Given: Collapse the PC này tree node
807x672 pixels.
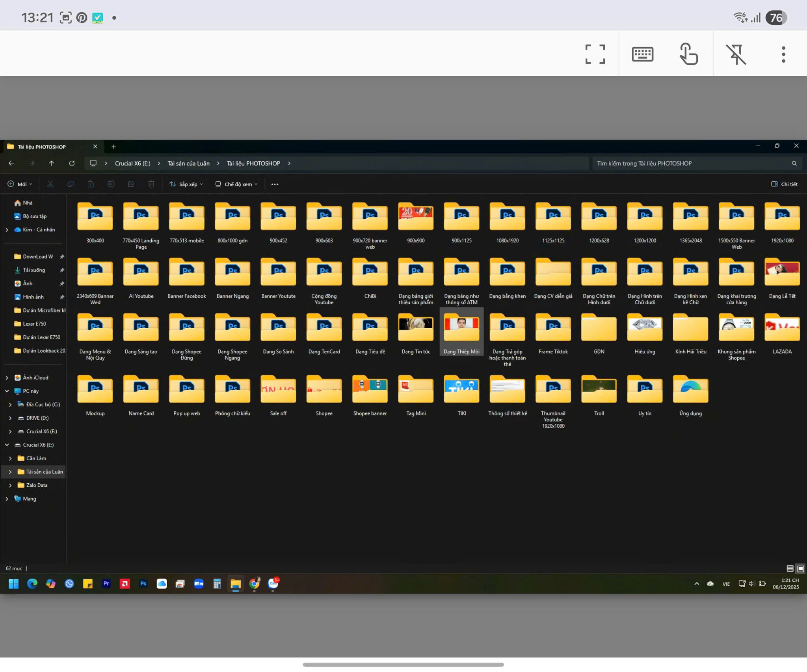Looking at the screenshot, I should (x=7, y=391).
